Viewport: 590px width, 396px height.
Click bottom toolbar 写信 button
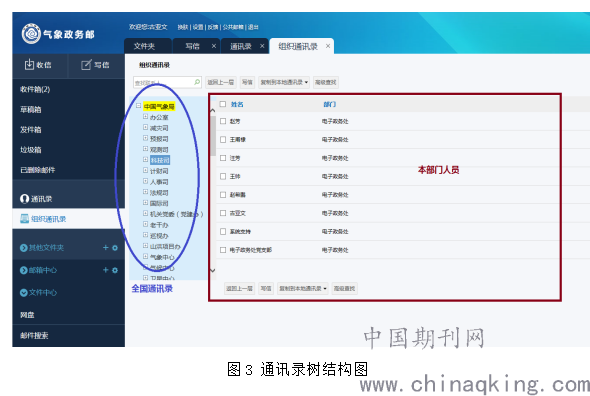[x=266, y=288]
